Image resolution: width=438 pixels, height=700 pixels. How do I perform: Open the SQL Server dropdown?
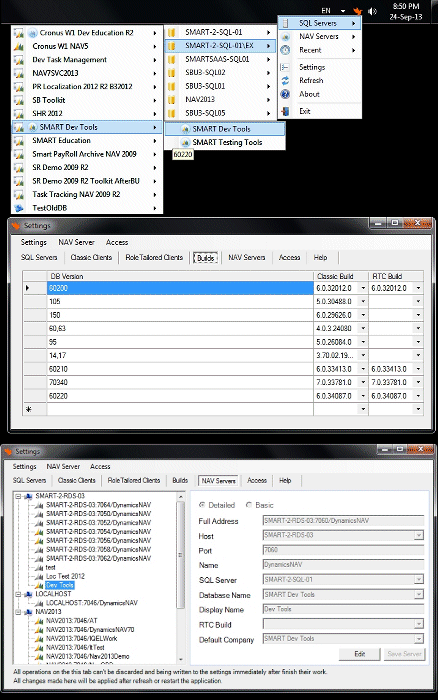click(418, 580)
